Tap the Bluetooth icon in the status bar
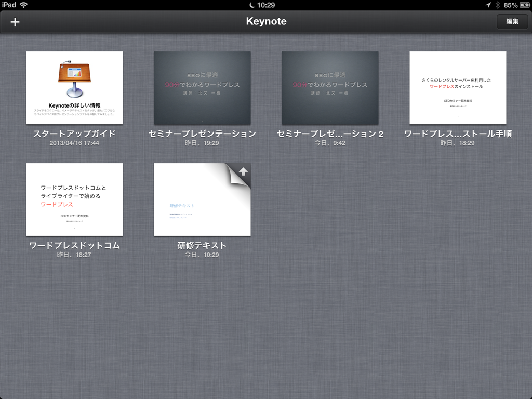The height and width of the screenshot is (399, 532). [x=498, y=5]
